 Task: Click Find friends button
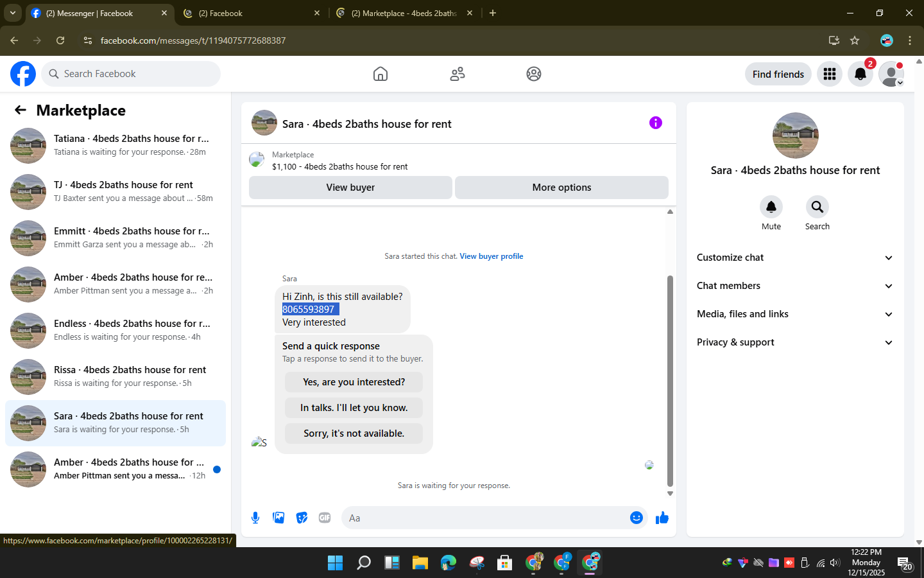(778, 74)
